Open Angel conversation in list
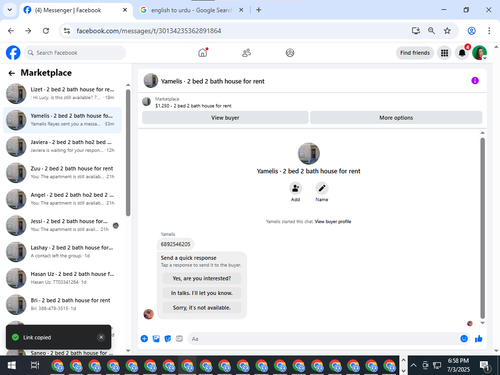Screen dimensions: 500x375 [x=62, y=199]
